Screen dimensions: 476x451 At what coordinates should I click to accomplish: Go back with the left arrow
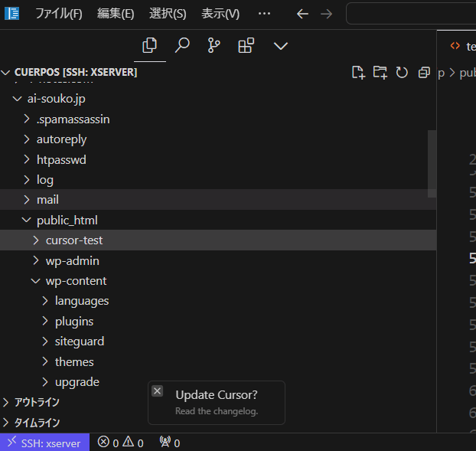[x=302, y=14]
